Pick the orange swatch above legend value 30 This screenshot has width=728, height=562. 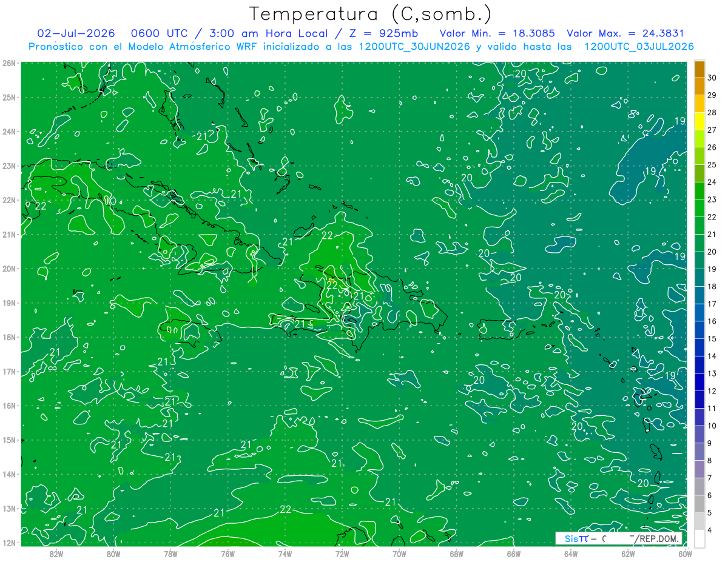[x=699, y=69]
